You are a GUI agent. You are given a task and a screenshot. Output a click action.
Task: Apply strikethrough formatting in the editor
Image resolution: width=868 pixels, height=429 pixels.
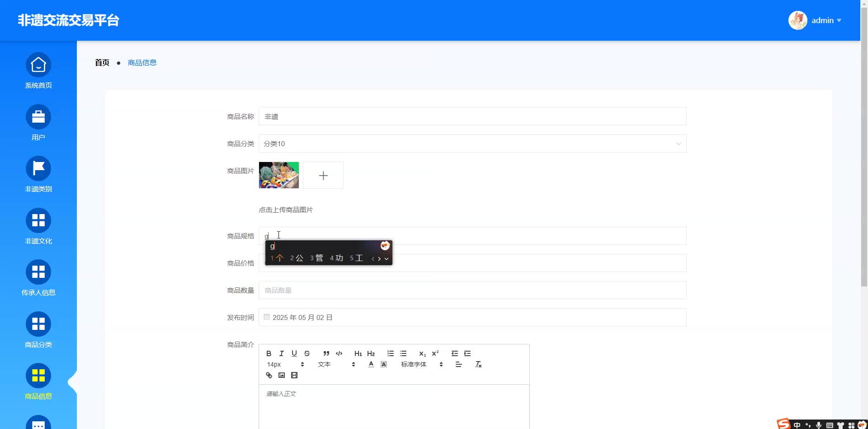click(x=307, y=353)
